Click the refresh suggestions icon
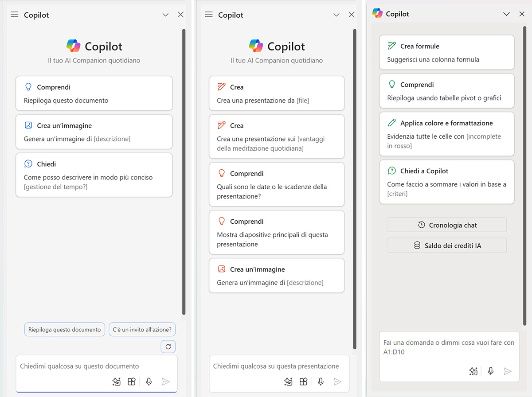This screenshot has height=397, width=532. (168, 347)
